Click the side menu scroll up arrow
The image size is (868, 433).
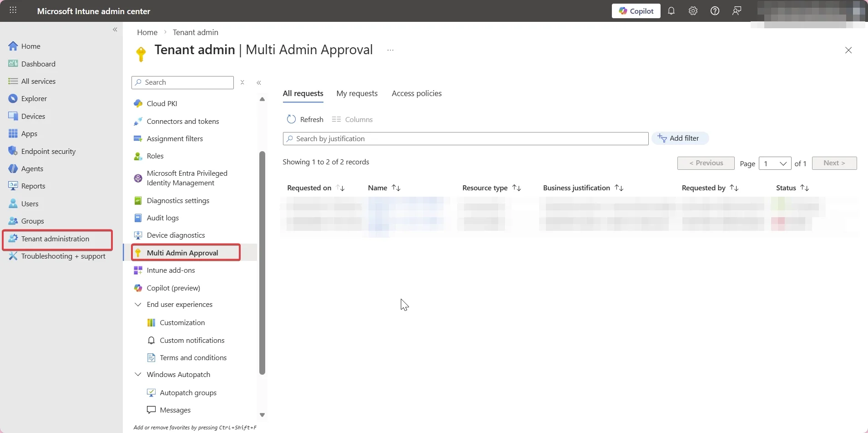click(262, 99)
